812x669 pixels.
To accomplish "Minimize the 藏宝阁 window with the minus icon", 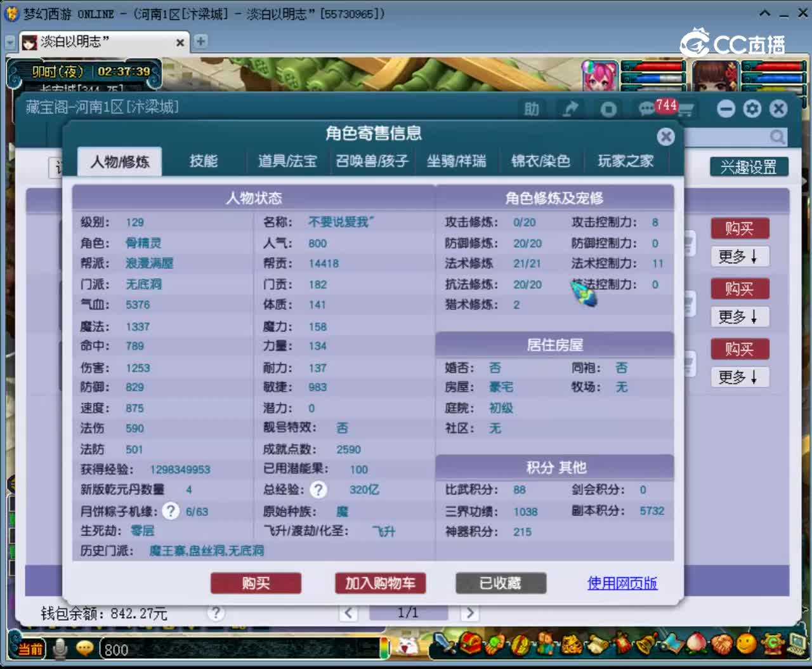I will (x=726, y=109).
